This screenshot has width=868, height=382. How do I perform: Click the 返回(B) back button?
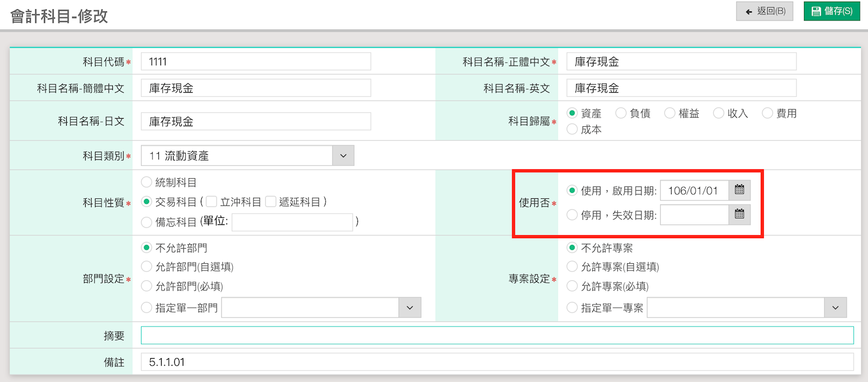click(764, 11)
